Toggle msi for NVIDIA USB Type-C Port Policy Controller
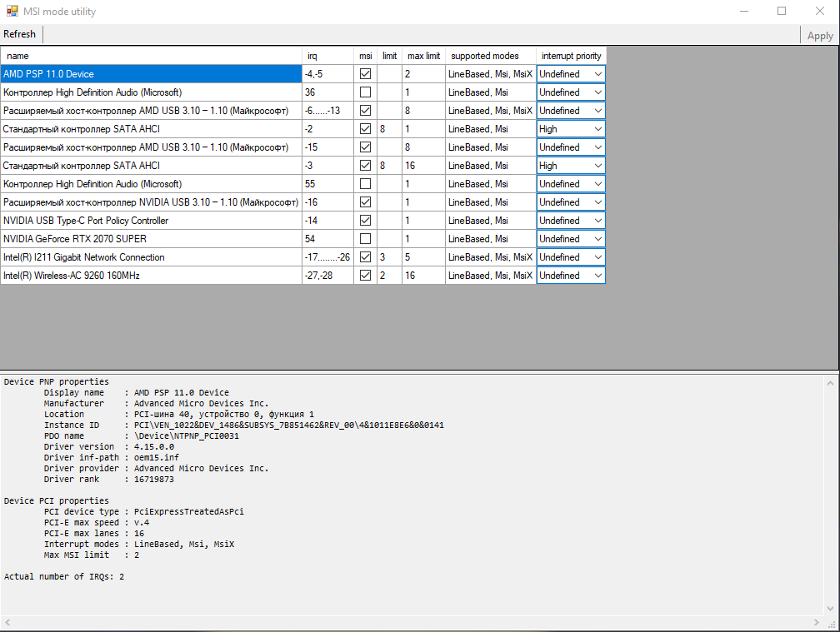 click(365, 221)
